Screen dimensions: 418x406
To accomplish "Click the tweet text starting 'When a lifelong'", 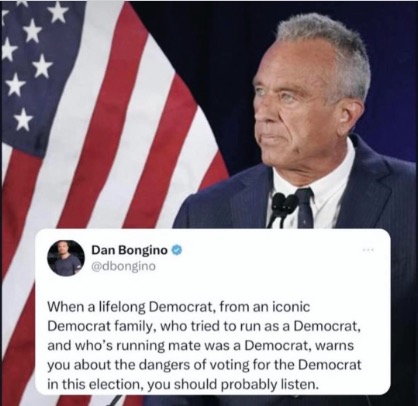I will click(204, 345).
